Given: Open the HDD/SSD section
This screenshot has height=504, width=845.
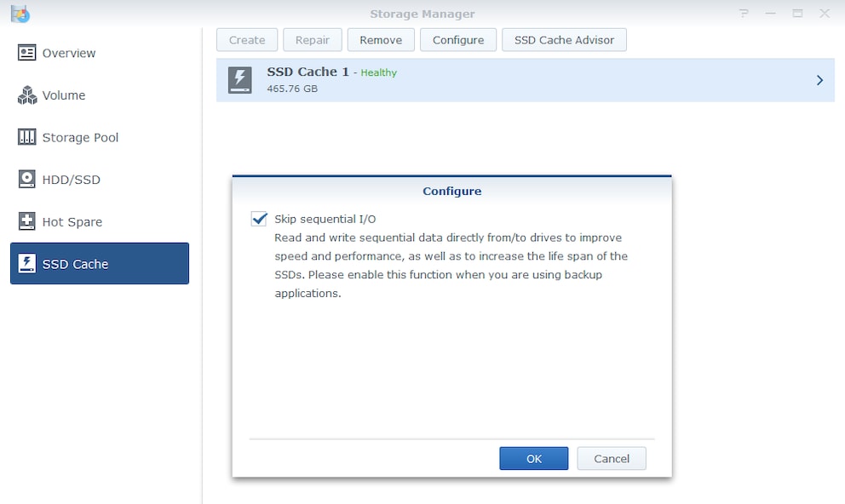Looking at the screenshot, I should [x=100, y=180].
